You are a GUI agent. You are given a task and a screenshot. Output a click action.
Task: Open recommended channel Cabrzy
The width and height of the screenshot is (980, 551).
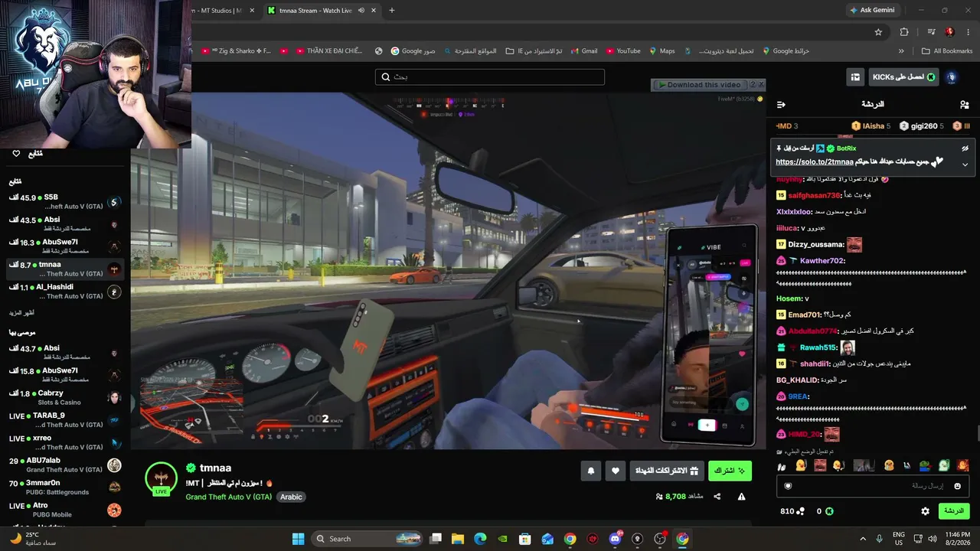point(65,397)
